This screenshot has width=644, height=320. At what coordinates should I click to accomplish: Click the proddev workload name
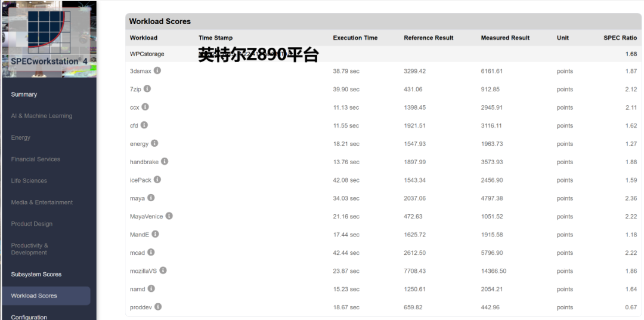pyautogui.click(x=141, y=307)
